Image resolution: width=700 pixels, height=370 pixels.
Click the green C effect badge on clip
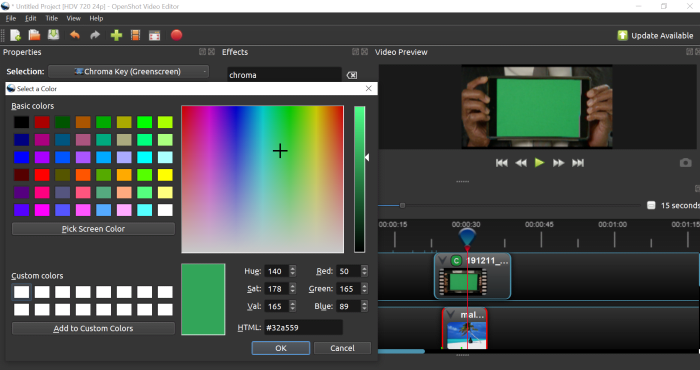point(456,261)
